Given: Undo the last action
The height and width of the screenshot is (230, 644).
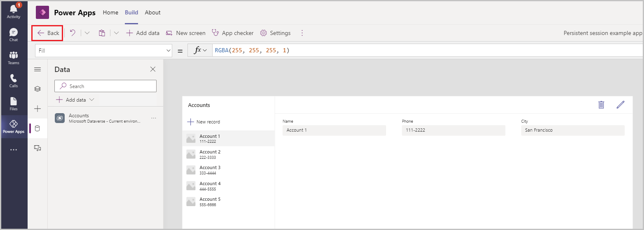Looking at the screenshot, I should 73,33.
